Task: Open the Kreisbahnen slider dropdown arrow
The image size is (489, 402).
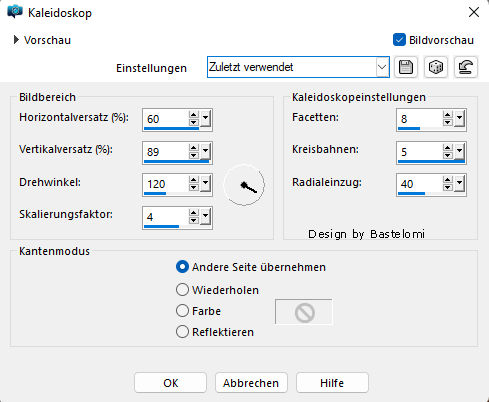Action: 460,152
